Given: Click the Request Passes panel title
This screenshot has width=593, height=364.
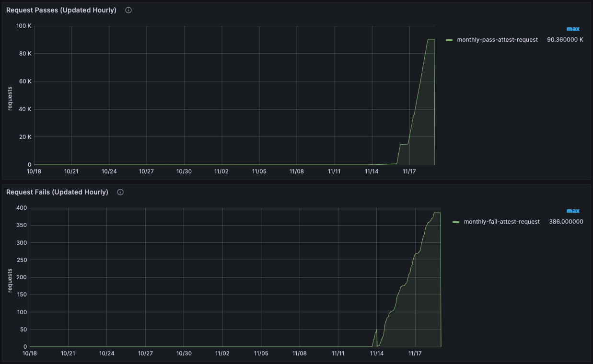Looking at the screenshot, I should click(61, 10).
